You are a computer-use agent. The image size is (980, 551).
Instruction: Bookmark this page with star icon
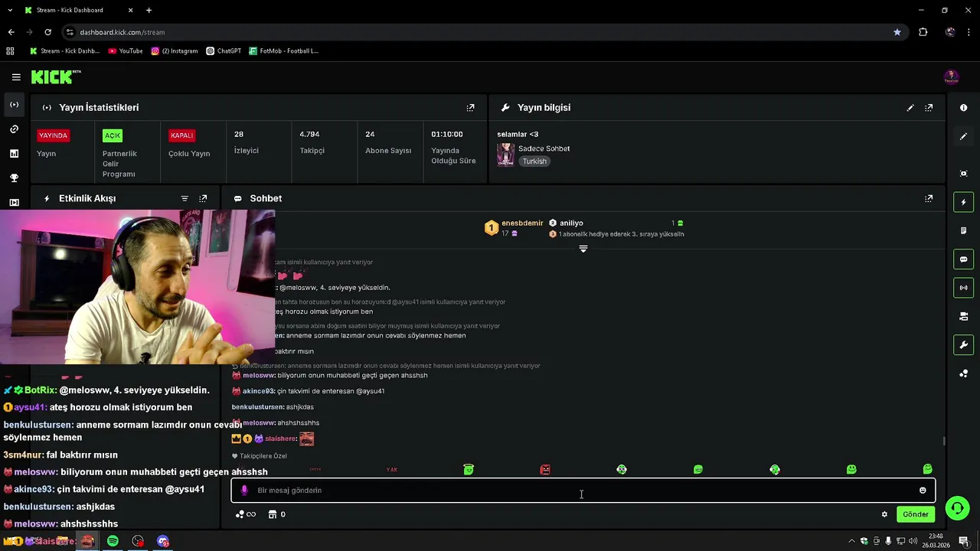click(x=897, y=32)
